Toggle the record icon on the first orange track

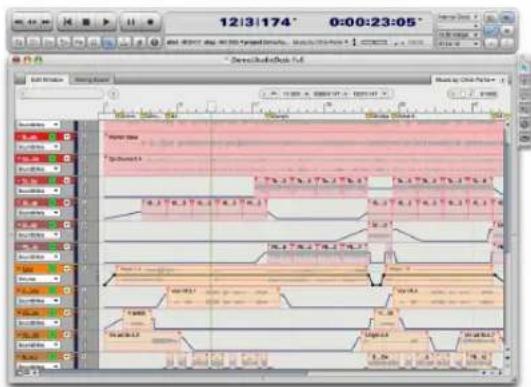pyautogui.click(x=67, y=269)
